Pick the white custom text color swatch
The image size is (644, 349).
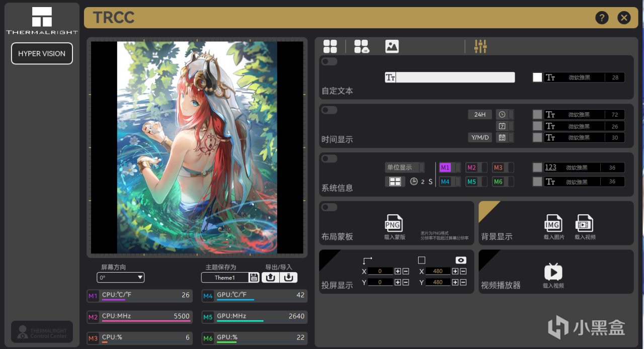(x=537, y=77)
